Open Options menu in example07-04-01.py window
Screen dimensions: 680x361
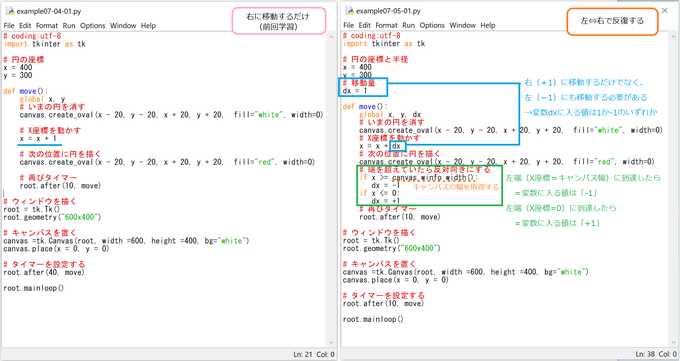coord(92,26)
